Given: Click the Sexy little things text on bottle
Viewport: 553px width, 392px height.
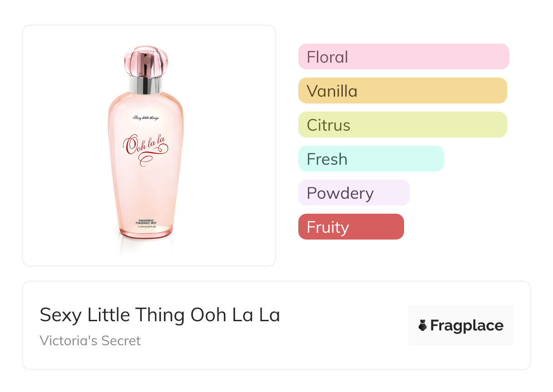Looking at the screenshot, I should (x=146, y=118).
